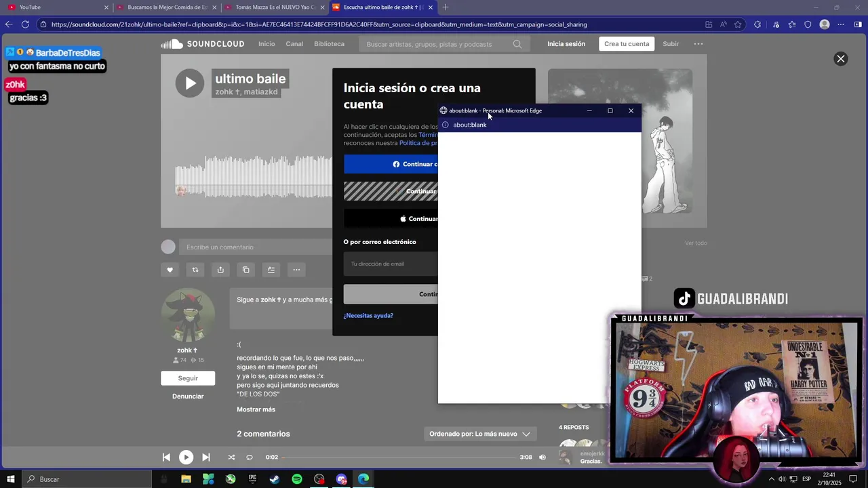Continue with Facebook in login dialog

point(391,164)
